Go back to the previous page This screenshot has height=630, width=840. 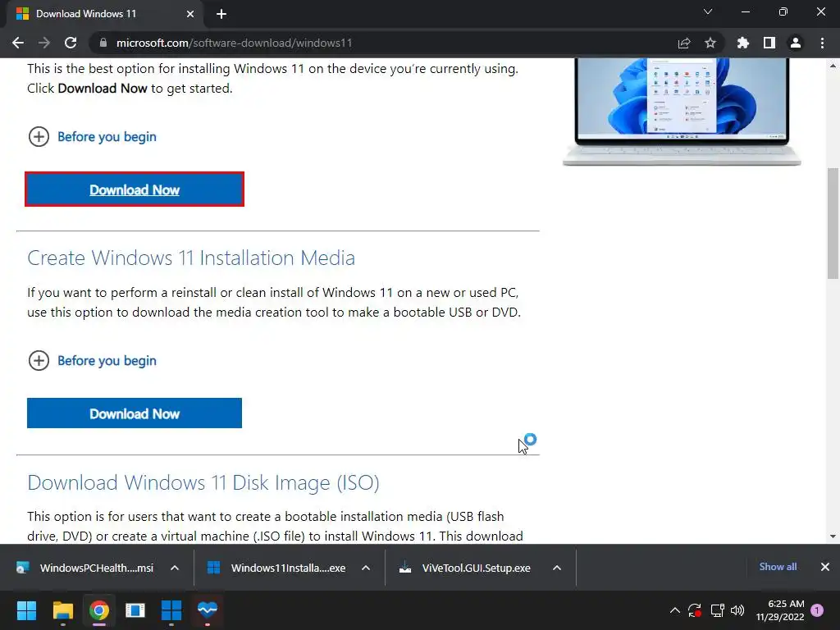(18, 43)
